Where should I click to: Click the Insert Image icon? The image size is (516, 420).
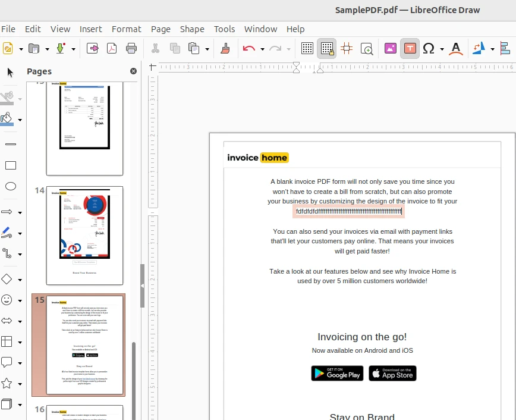[391, 48]
